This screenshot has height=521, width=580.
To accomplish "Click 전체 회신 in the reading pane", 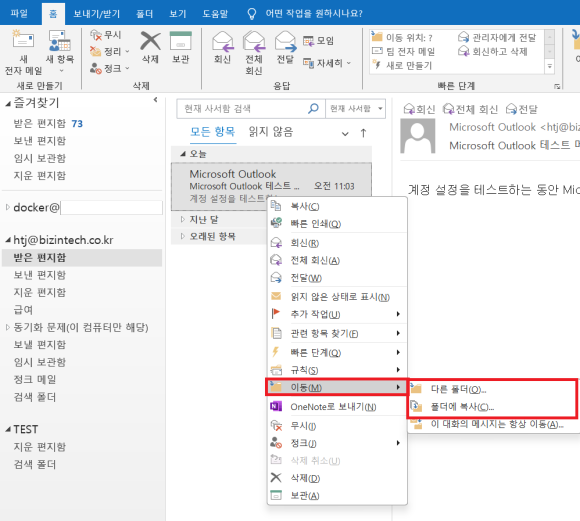I will coord(470,109).
